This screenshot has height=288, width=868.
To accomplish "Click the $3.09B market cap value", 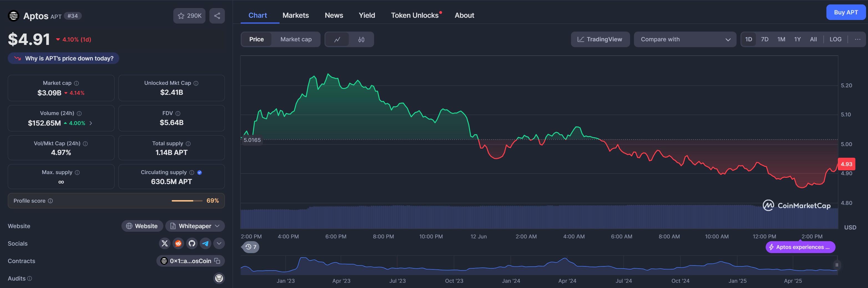I will coord(49,93).
